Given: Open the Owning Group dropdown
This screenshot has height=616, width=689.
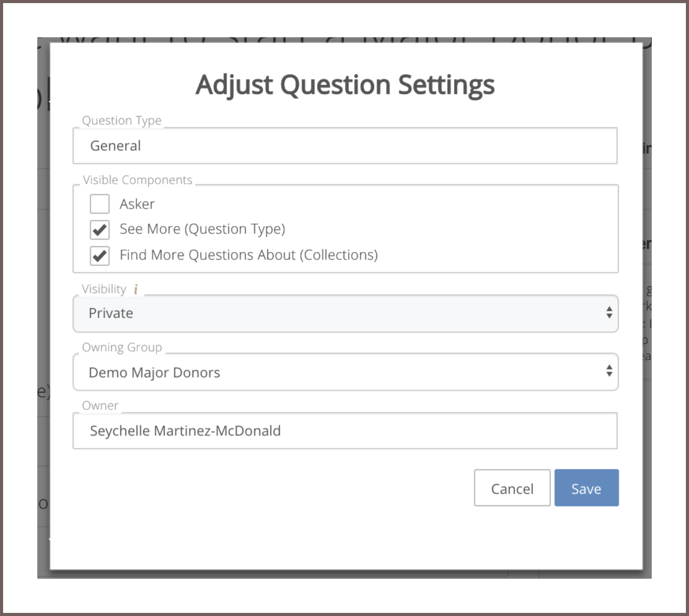Looking at the screenshot, I should pyautogui.click(x=345, y=372).
